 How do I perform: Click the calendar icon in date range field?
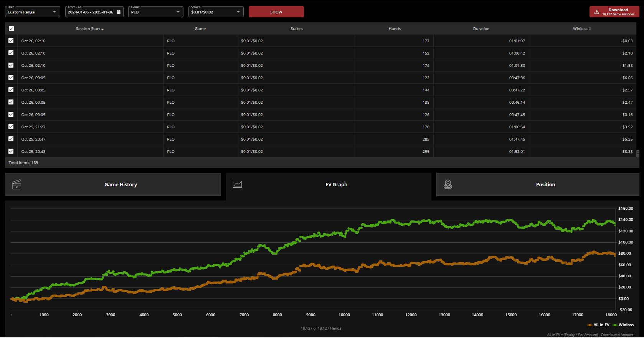[x=119, y=12]
